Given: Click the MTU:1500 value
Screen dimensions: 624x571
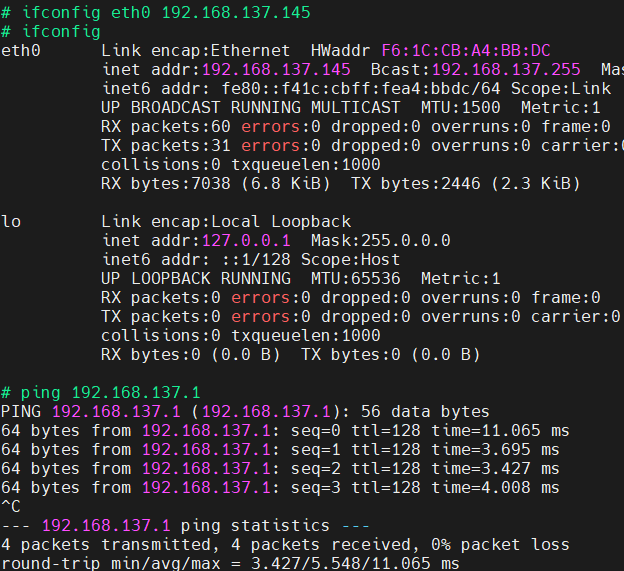Looking at the screenshot, I should click(x=451, y=107).
